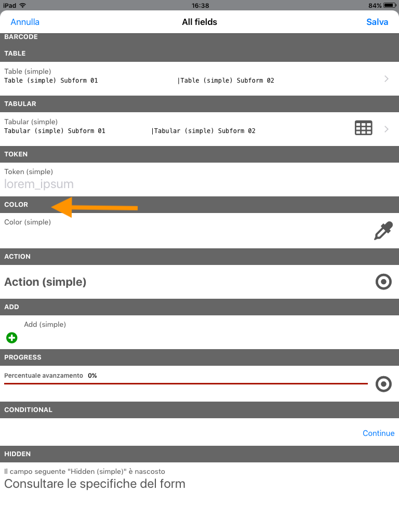Expand the Tabular (simple) row chevron

click(387, 129)
